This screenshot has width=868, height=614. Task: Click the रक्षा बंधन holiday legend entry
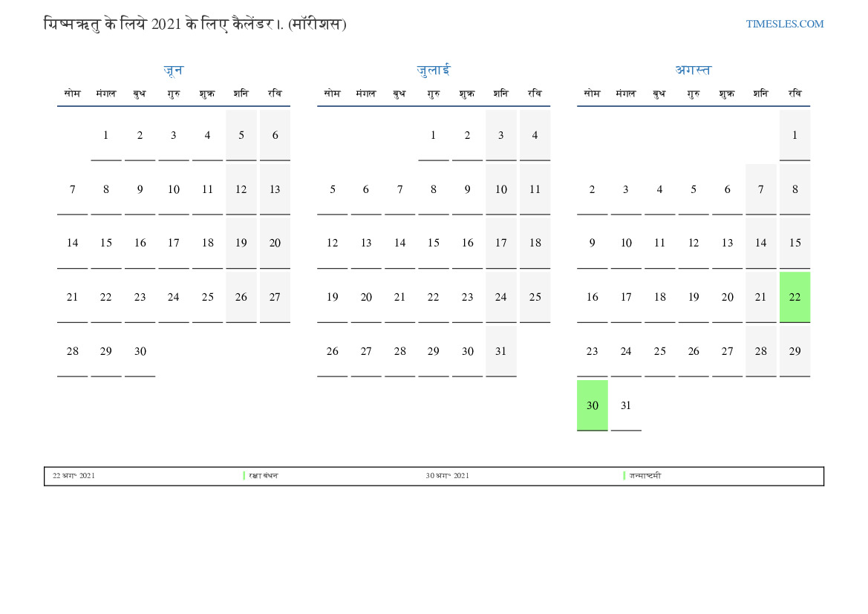click(x=264, y=476)
